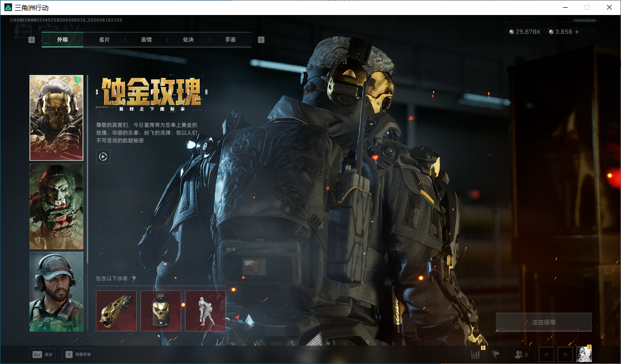Click the flag icon in bottom bar
Image resolution: width=621 pixels, height=364 pixels.
(496, 355)
